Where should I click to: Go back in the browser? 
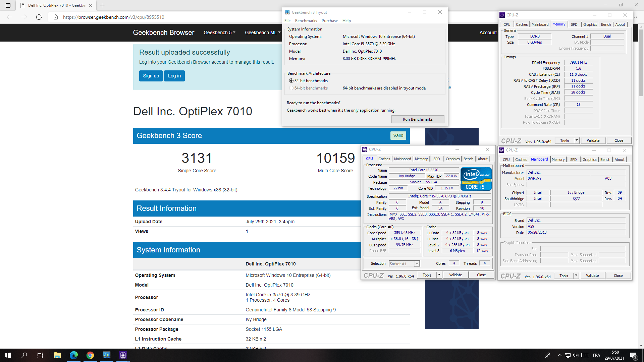point(9,17)
